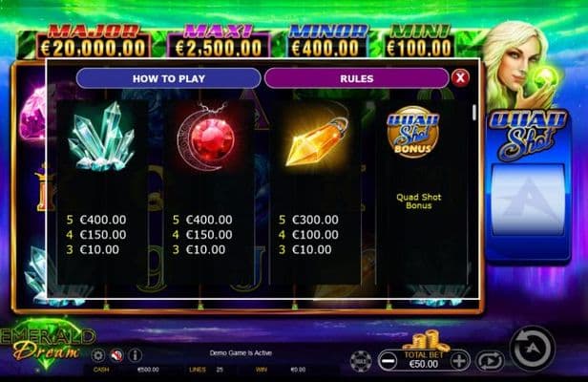
Task: Click the max bet chip icon
Action: point(361,361)
